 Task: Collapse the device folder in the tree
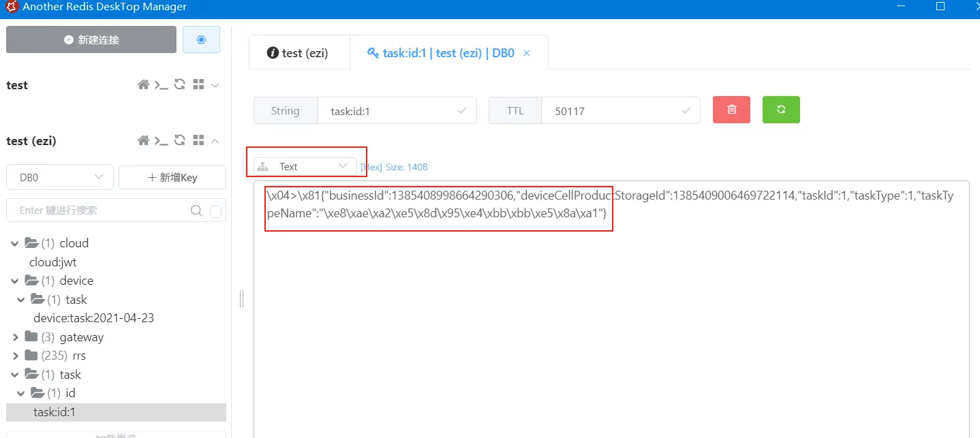click(14, 280)
